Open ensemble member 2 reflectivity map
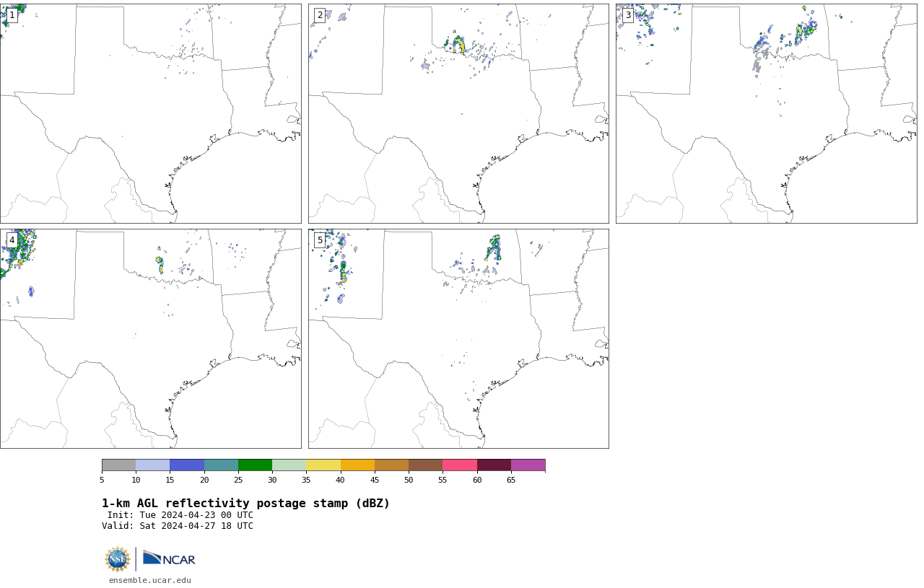924x588 pixels. [x=458, y=113]
